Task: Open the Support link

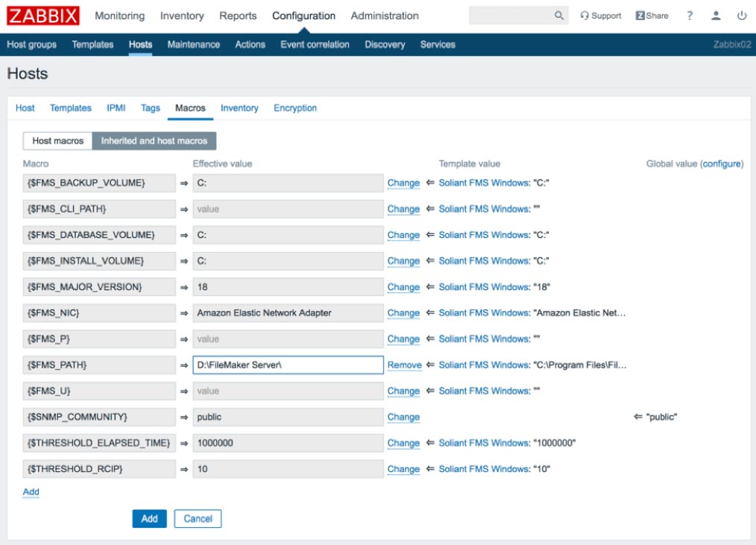Action: 600,16
